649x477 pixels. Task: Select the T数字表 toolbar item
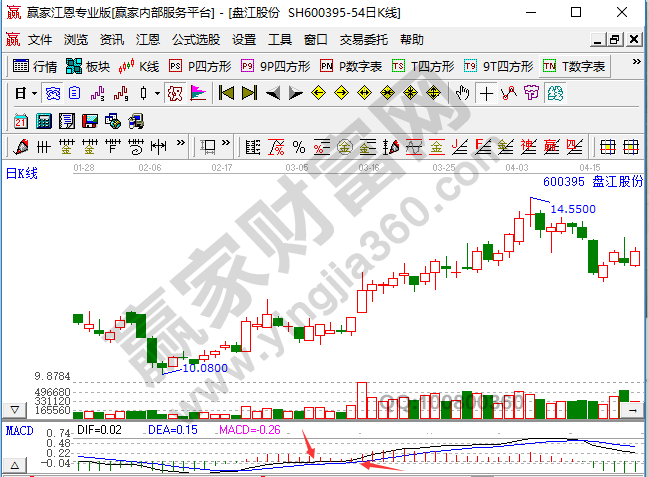574,66
